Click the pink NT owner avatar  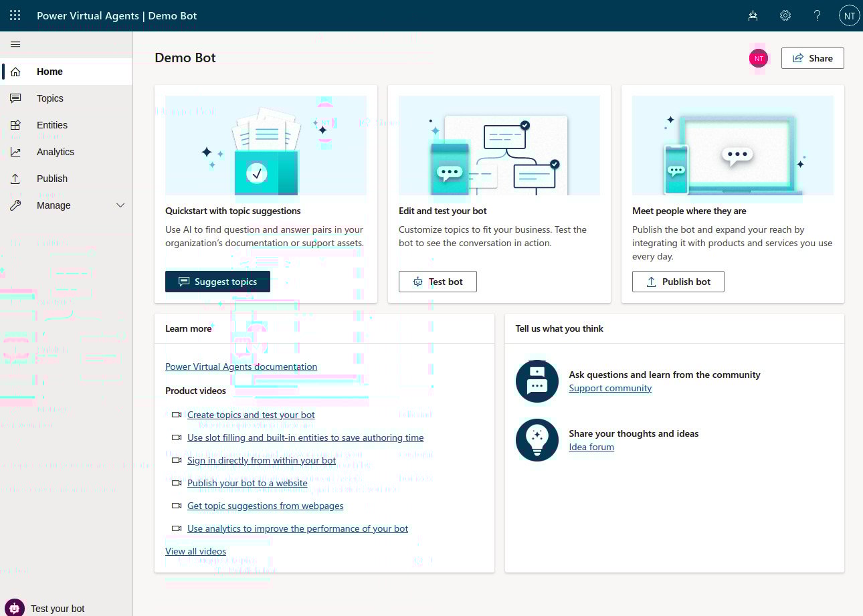pos(759,58)
